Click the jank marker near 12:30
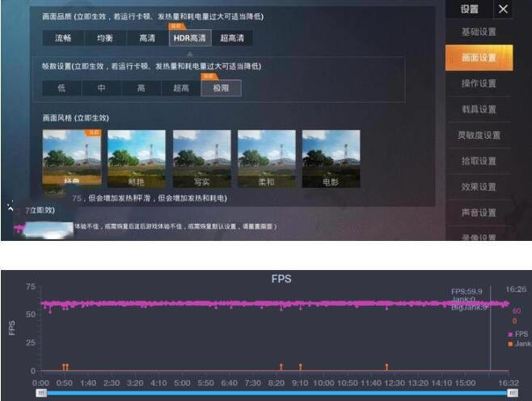The image size is (532, 401). pos(386,366)
